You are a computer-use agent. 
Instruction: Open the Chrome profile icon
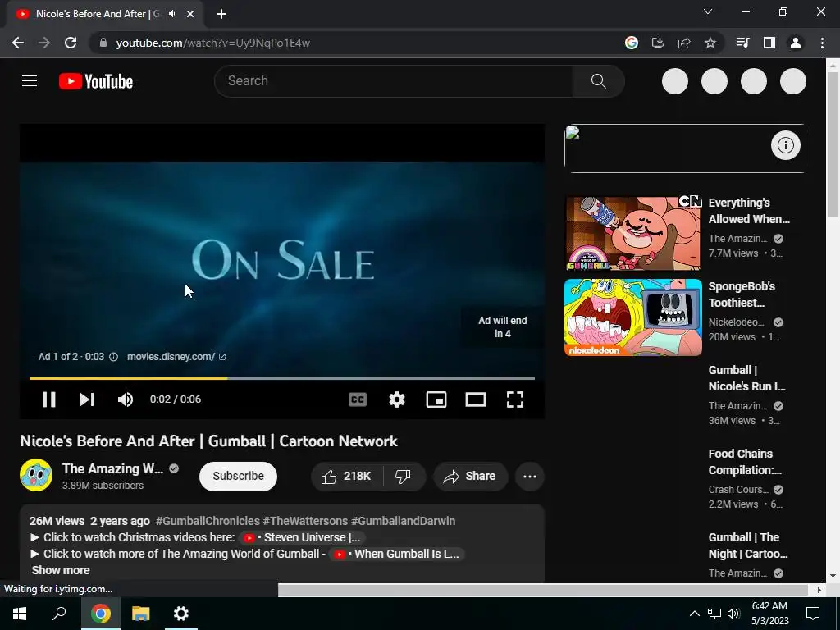click(x=796, y=43)
